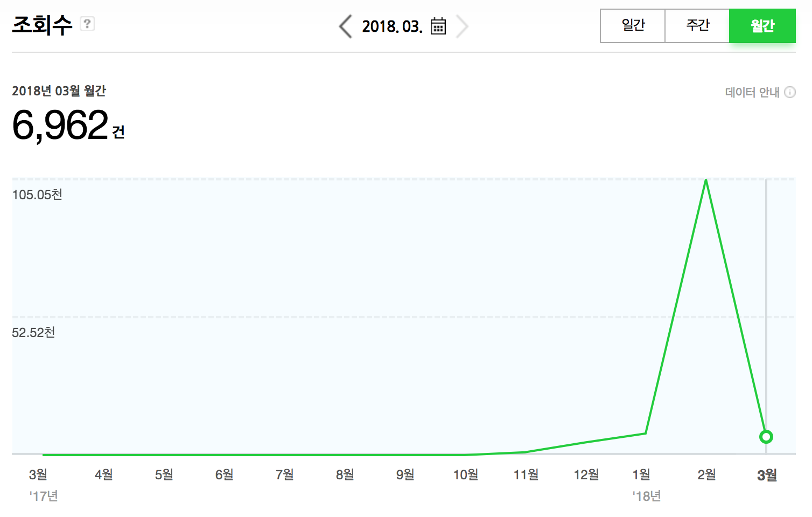
Task: Open the calendar date picker
Action: [x=438, y=26]
